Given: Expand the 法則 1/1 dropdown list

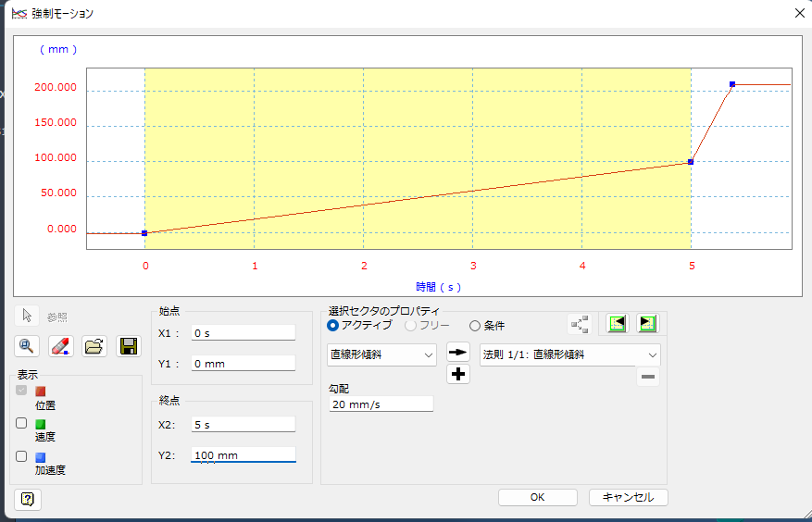Looking at the screenshot, I should click(569, 354).
